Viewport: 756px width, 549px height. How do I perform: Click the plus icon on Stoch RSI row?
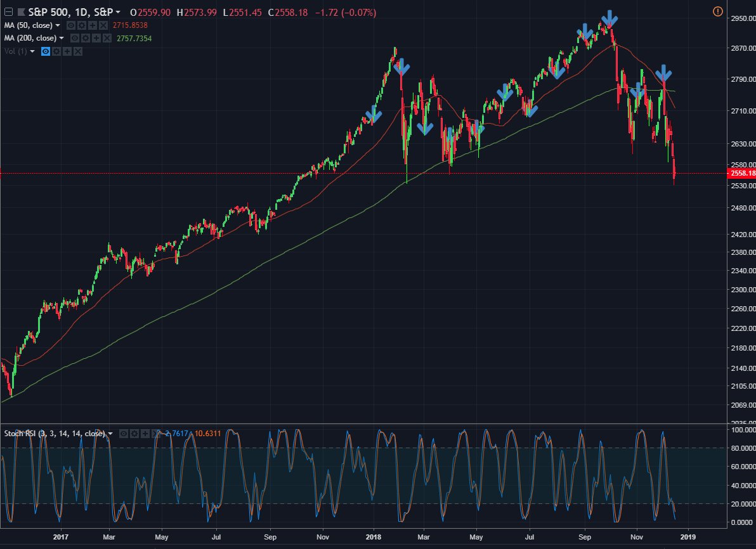click(145, 434)
